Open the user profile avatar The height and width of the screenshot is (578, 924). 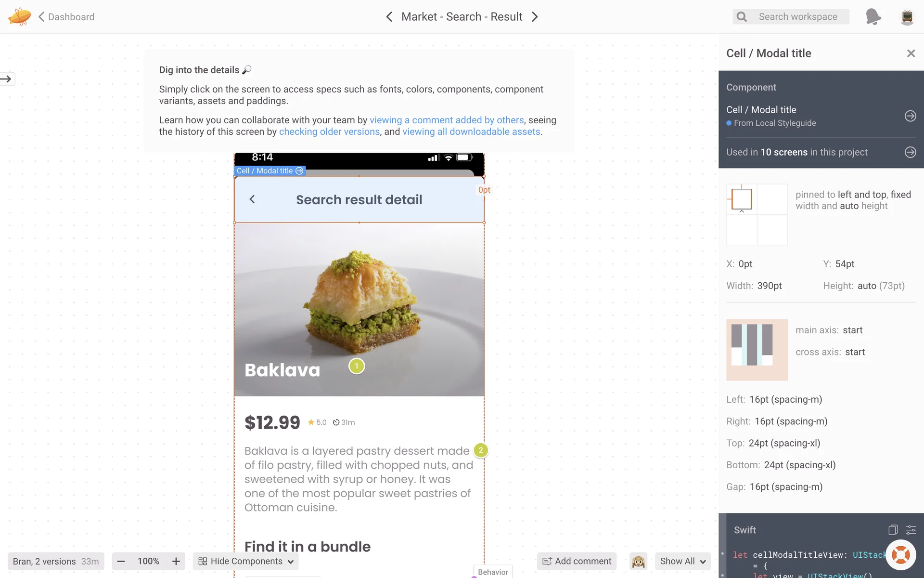pos(907,17)
